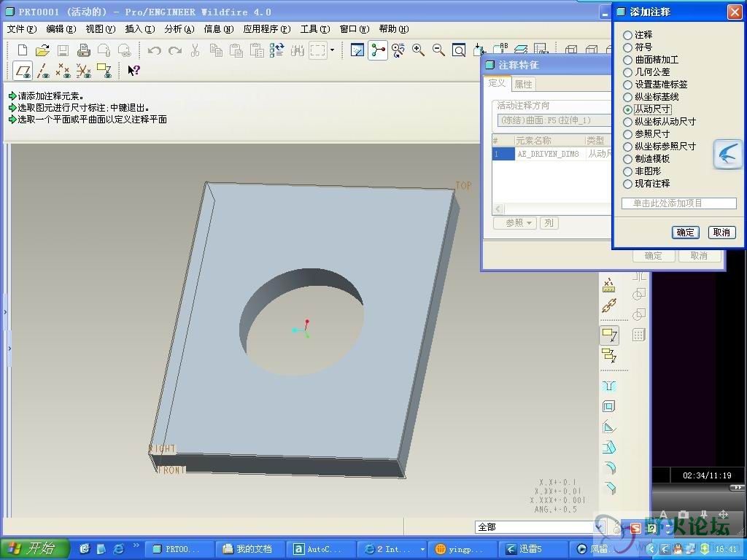Image resolution: width=747 pixels, height=560 pixels.
Task: Click the pattern grid icon in right toolbar
Action: [639, 335]
